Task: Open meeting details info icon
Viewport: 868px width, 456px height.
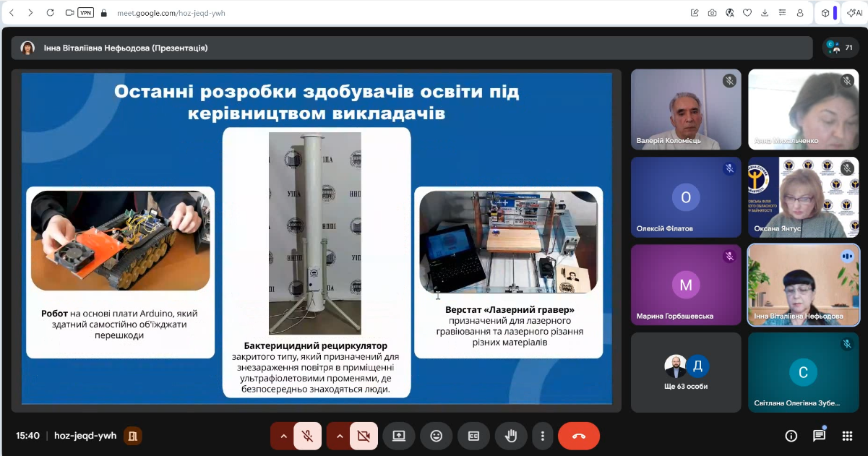Action: point(791,436)
